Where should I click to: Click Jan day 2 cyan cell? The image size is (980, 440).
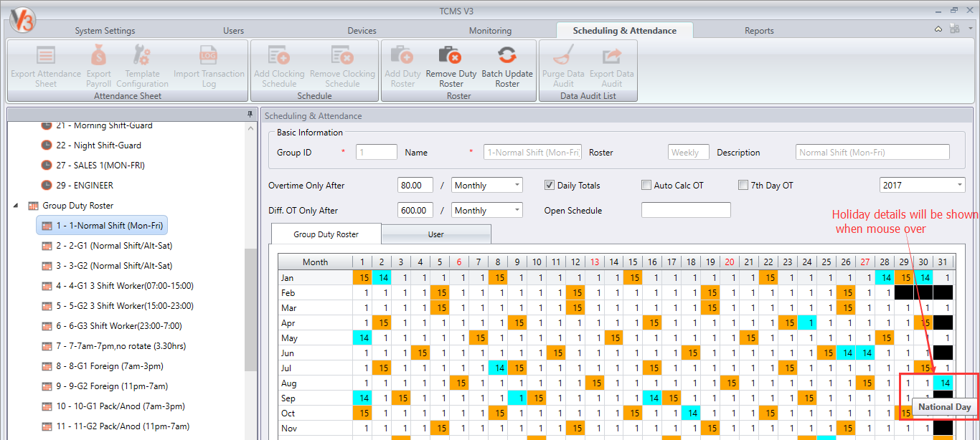click(x=382, y=277)
